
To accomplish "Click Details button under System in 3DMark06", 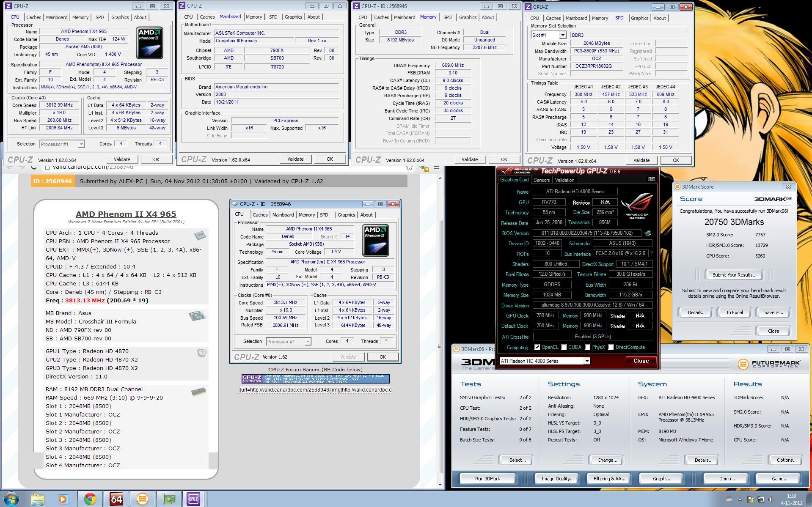I will pos(703,460).
